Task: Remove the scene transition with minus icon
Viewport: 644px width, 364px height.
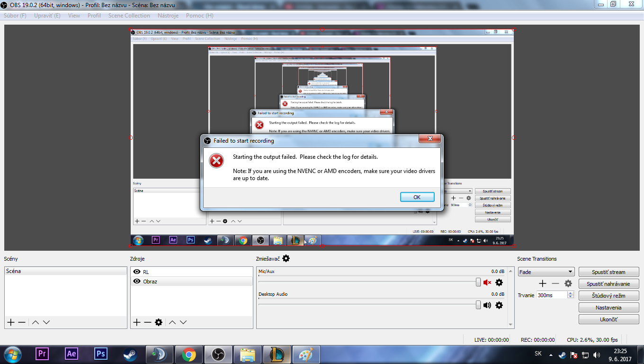Action: 555,283
